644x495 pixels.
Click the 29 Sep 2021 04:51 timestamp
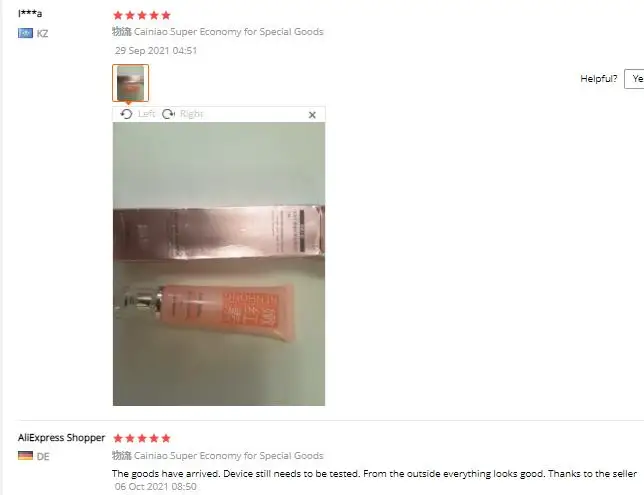coord(156,51)
